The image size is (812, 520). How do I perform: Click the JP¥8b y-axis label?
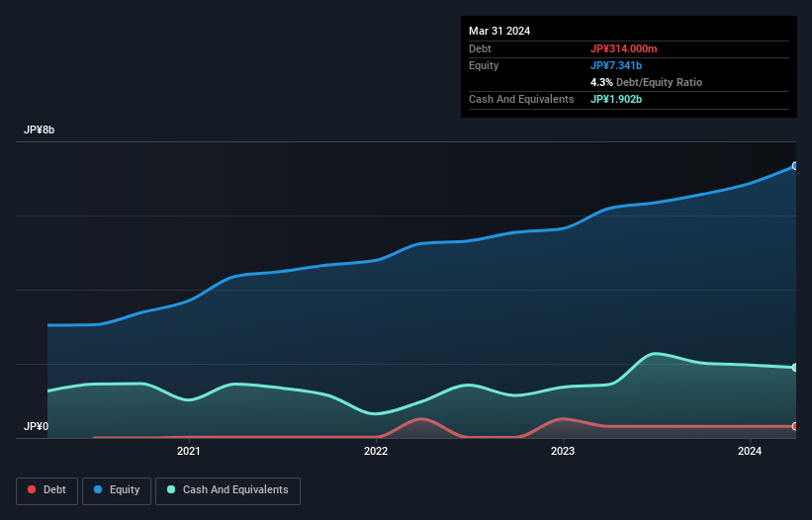40,130
